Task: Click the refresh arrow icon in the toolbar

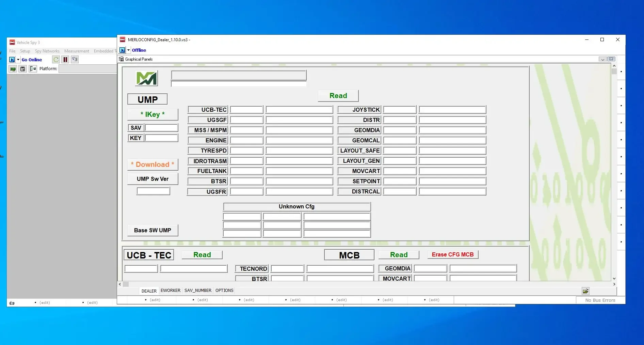Action: pos(56,59)
